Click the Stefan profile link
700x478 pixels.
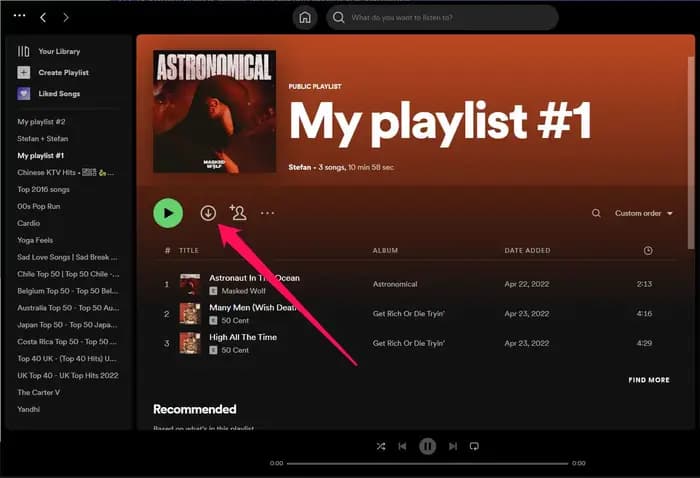[300, 167]
